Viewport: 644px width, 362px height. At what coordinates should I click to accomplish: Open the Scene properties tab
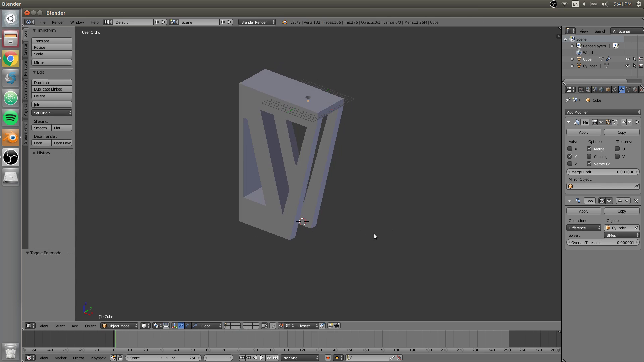coord(595,89)
